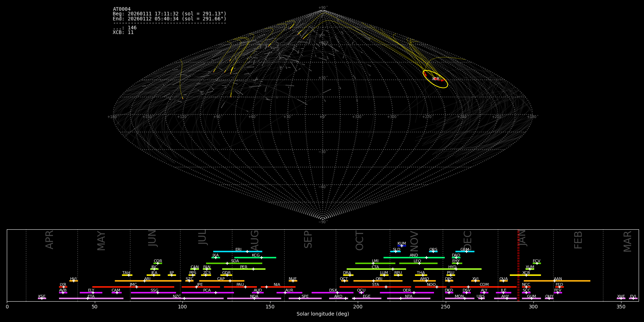Select the ETA shower label
The image size is (644, 322).
91,296
